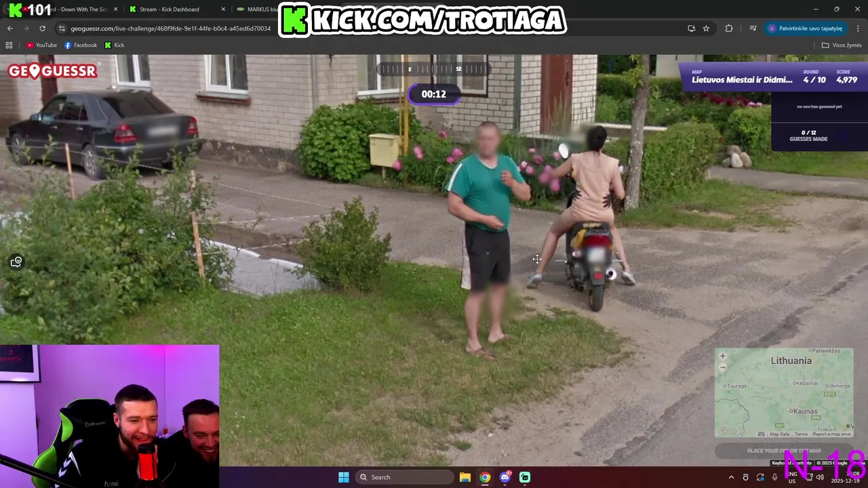This screenshot has height=488, width=868.
Task: Switch to the MARKUS tab
Action: tap(258, 9)
